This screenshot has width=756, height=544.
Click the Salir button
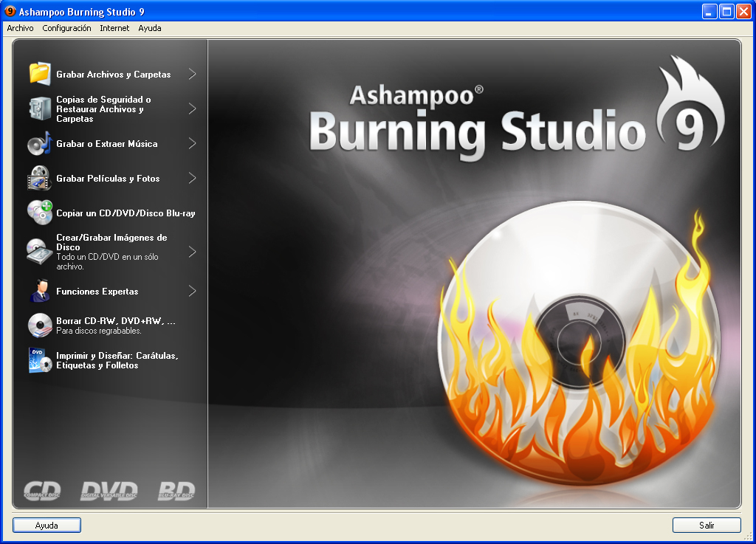point(707,526)
